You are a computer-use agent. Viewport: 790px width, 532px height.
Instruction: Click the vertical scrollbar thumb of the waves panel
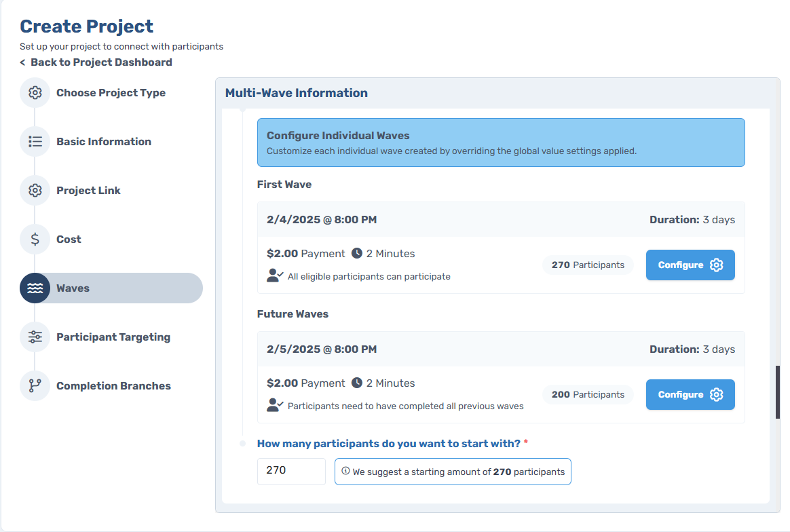coord(777,392)
